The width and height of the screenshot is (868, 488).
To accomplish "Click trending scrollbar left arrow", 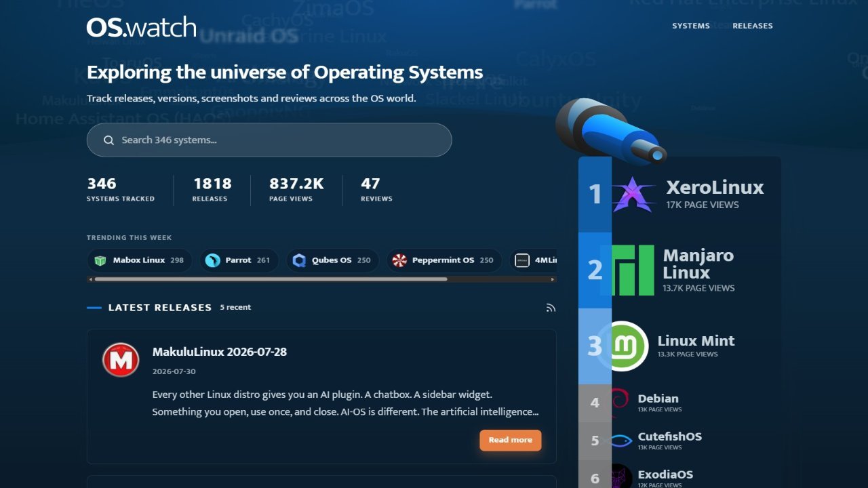I will [90, 279].
